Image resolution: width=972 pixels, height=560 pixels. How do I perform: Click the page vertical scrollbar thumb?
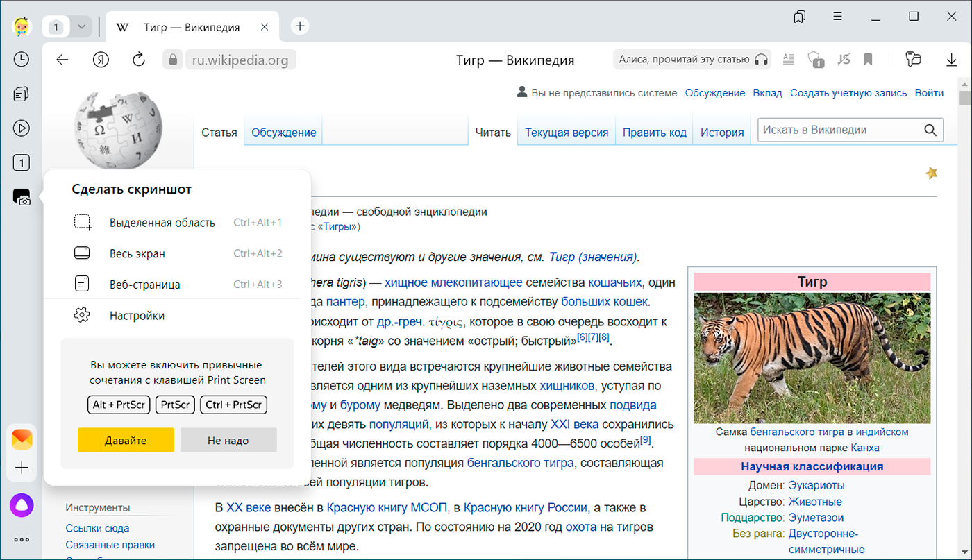[964, 97]
